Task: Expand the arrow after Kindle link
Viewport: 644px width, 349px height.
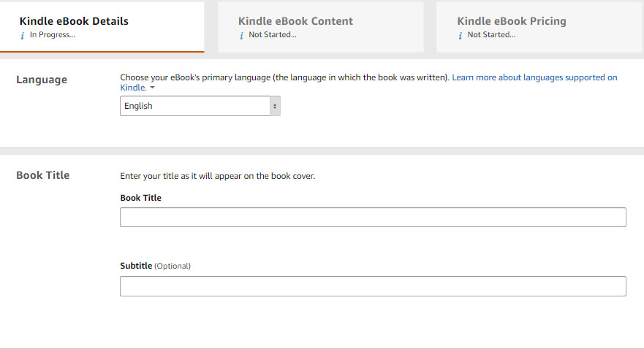Action: tap(152, 88)
